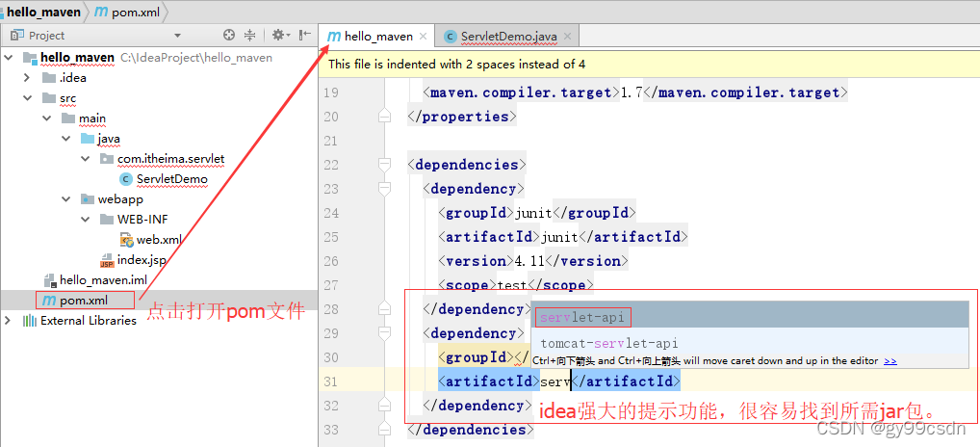980x447 pixels.
Task: Collapse the webapp folder
Action: click(x=66, y=198)
